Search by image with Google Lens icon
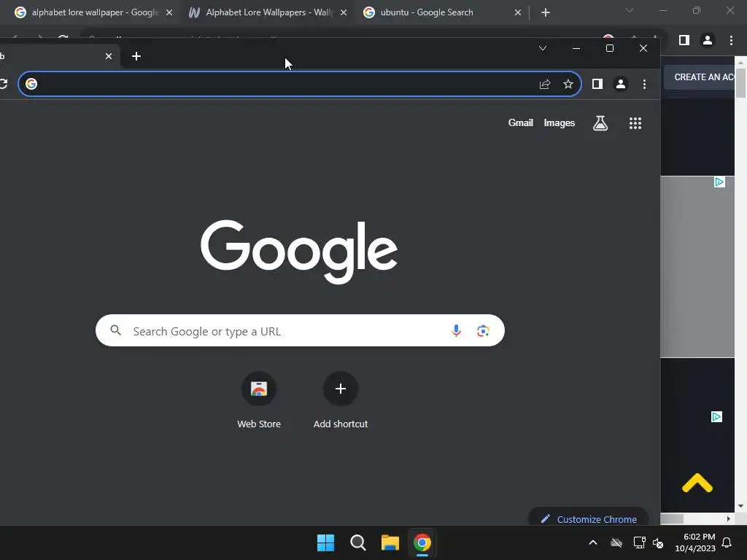Screen dimensions: 747x560 click(483, 330)
